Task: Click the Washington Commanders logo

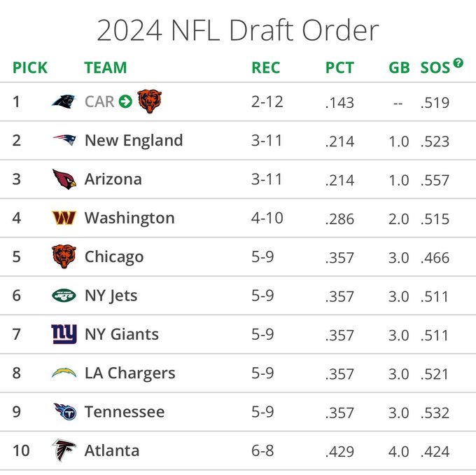Action: click(64, 218)
